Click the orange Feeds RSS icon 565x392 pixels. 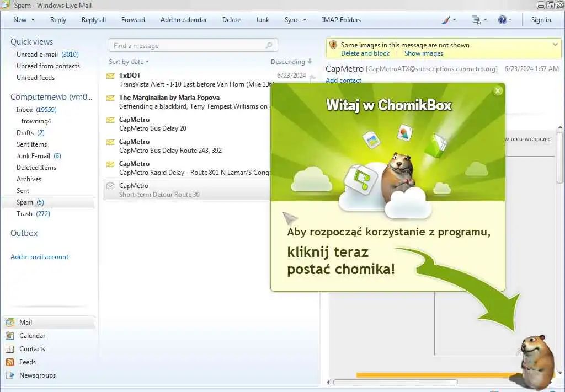[10, 362]
